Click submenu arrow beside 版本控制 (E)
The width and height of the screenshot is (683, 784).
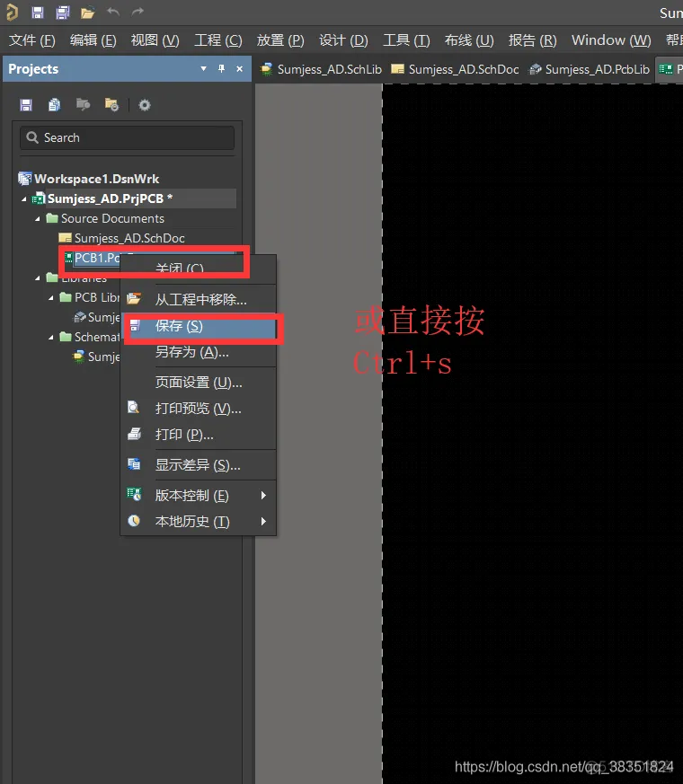click(263, 496)
